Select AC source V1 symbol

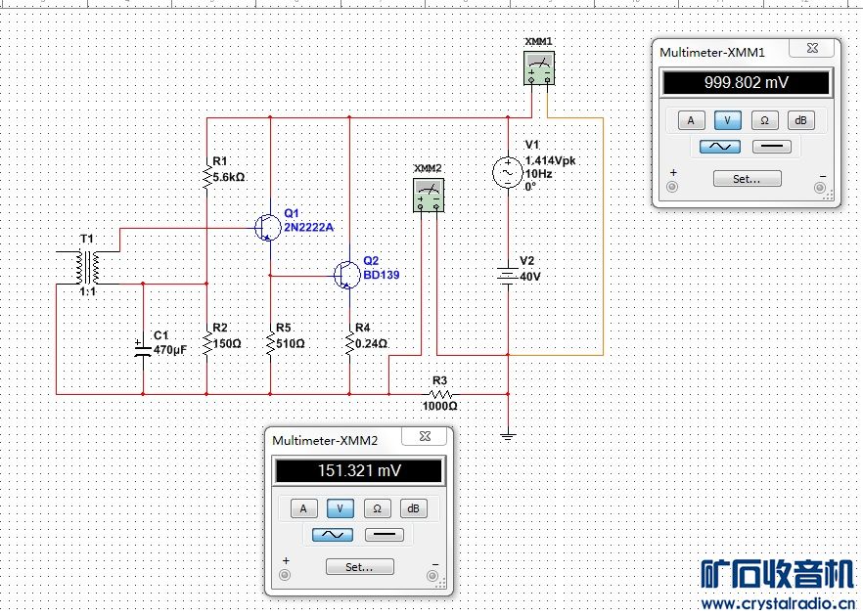pyautogui.click(x=508, y=172)
